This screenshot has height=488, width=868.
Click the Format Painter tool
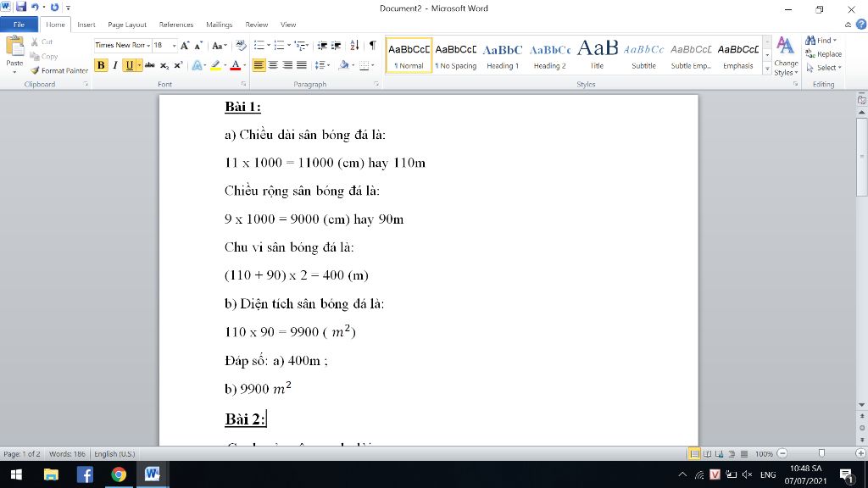(x=59, y=70)
